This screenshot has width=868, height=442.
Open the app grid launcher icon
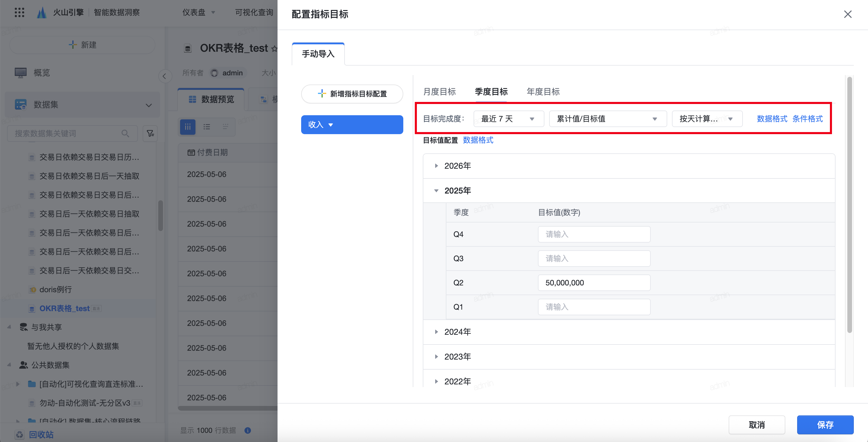click(19, 12)
